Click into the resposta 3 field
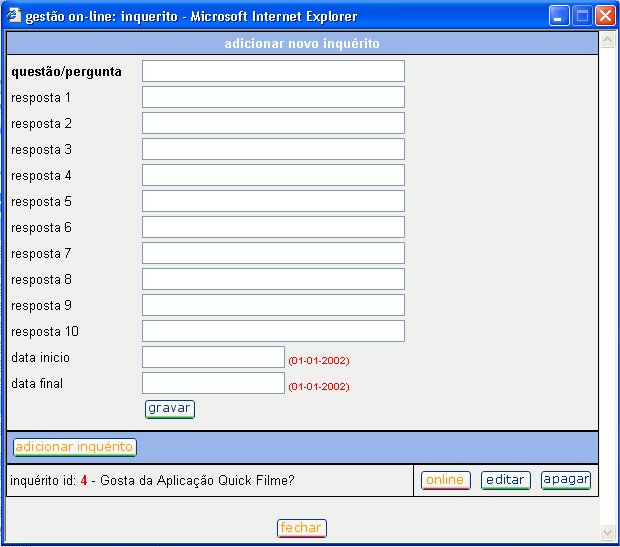620x547 pixels. pos(273,149)
